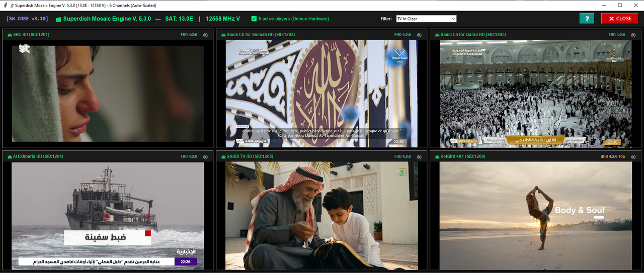644x273 pixels.
Task: Click the TV icon beside SAUDI TV HD
Action: click(x=223, y=156)
